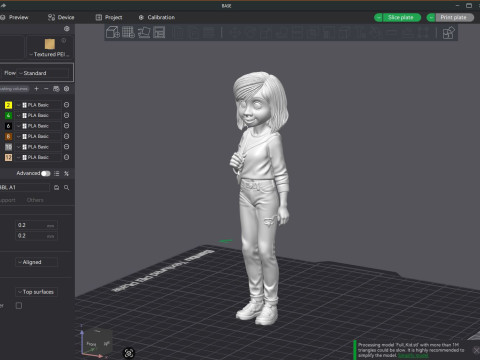The height and width of the screenshot is (360, 480).
Task: Open the Top surfaces dropdown
Action: pyautogui.click(x=36, y=292)
